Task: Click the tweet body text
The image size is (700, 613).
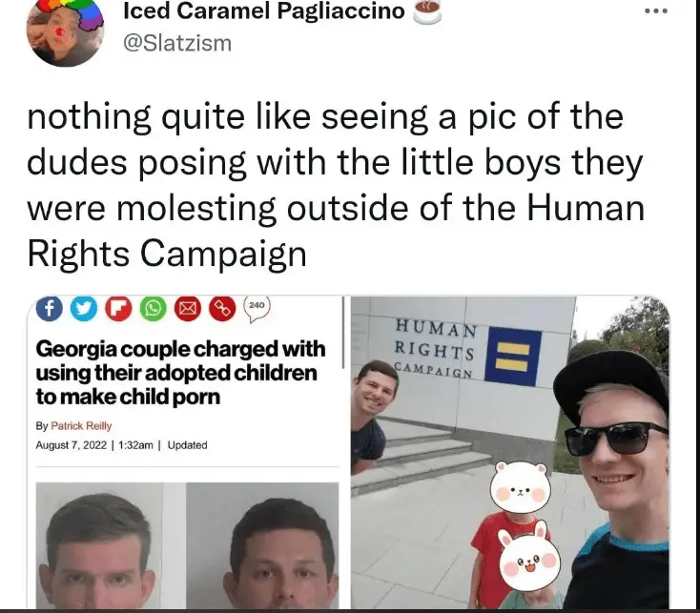Action: [x=336, y=185]
